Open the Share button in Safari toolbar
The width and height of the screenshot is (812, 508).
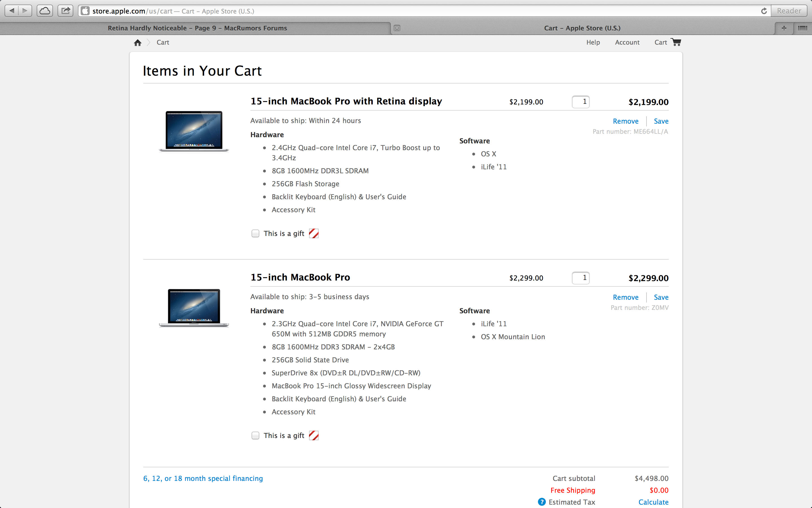point(65,11)
